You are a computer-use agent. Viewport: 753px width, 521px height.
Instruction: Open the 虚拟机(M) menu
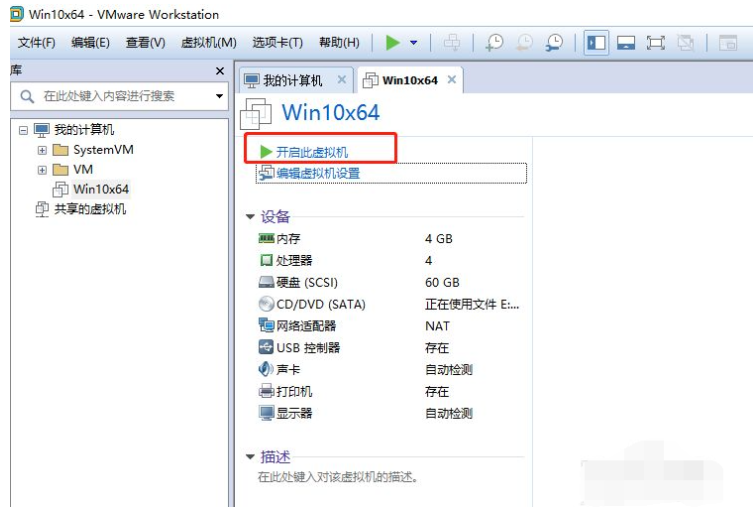click(x=208, y=43)
